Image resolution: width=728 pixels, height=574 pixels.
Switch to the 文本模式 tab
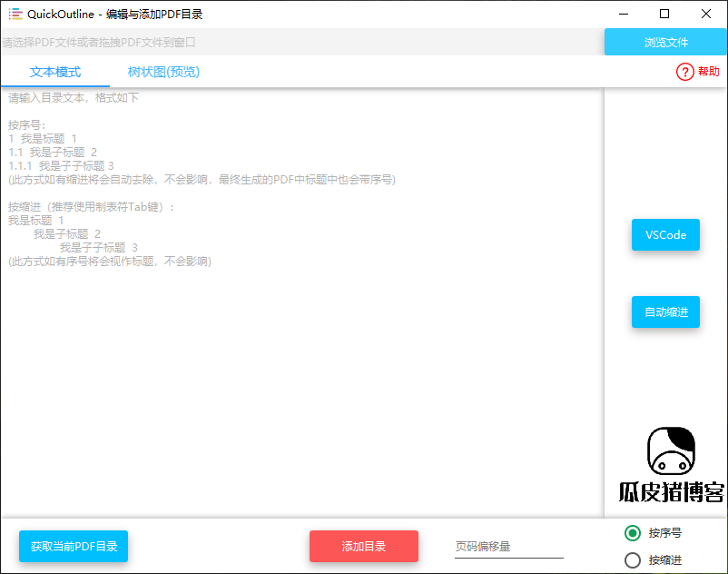(x=55, y=72)
